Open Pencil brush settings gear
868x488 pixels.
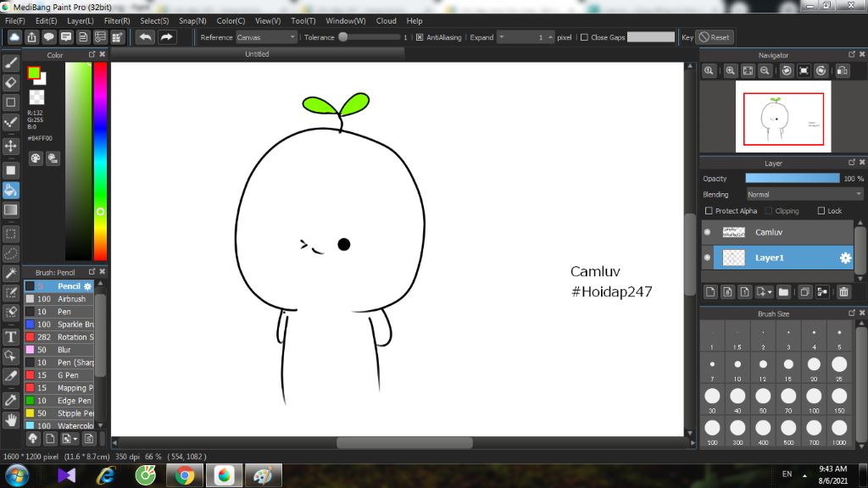point(87,286)
